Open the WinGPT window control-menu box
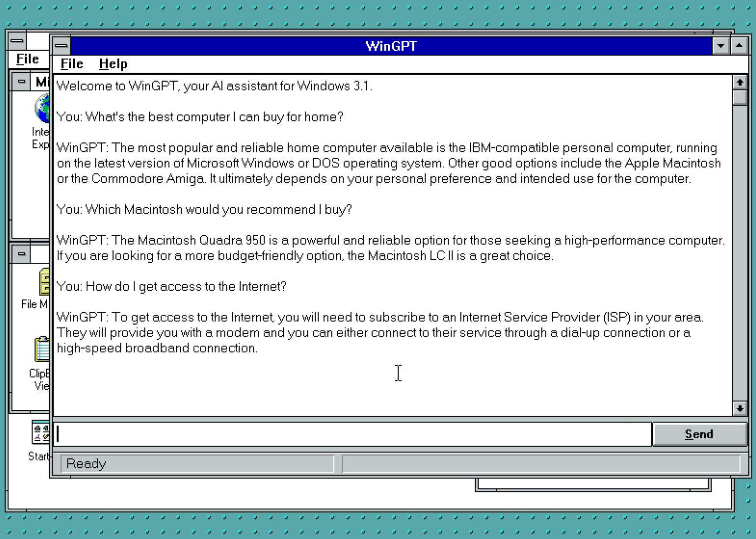 (61, 46)
